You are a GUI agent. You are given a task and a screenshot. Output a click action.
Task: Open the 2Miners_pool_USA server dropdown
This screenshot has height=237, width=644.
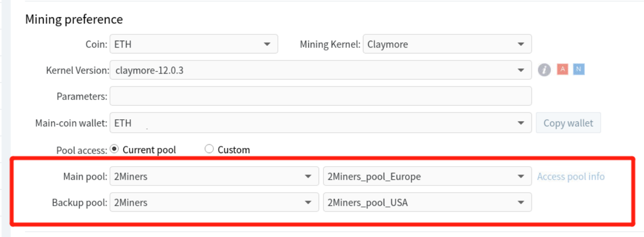(427, 203)
